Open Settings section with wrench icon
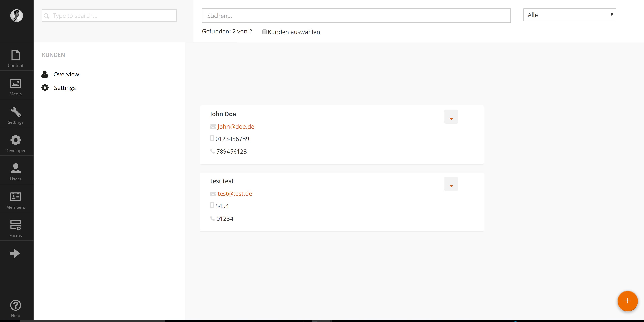644x322 pixels. [x=16, y=115]
